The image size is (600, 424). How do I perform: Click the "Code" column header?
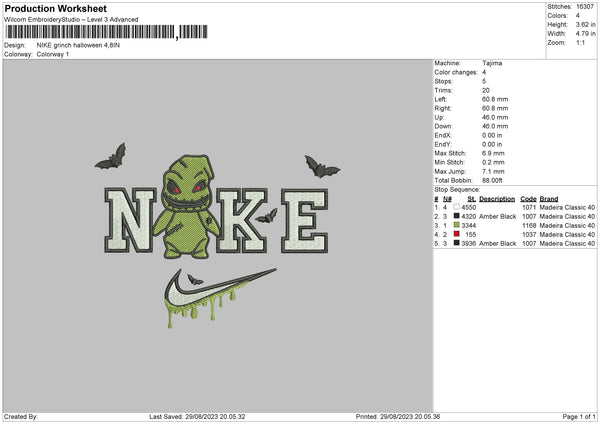tap(528, 199)
